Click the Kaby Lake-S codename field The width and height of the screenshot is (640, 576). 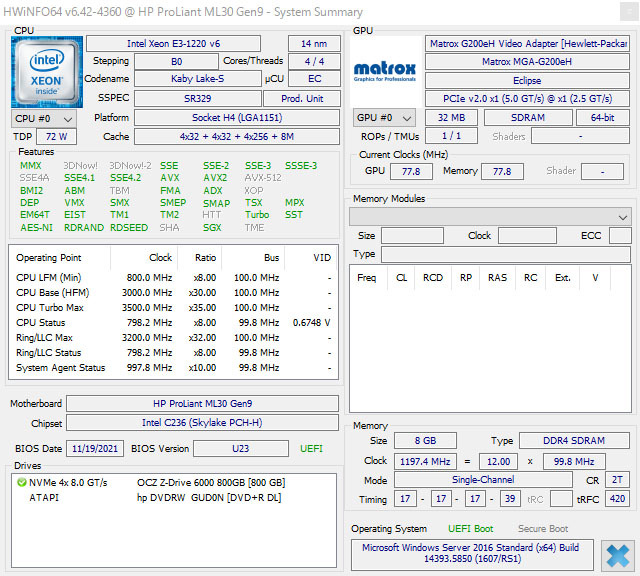pos(198,79)
